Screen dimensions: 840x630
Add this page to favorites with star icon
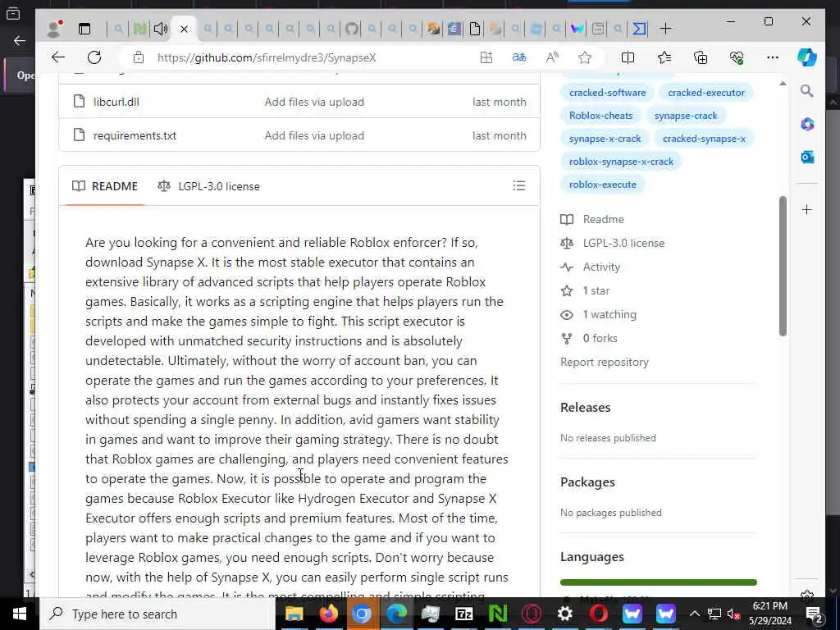click(584, 57)
